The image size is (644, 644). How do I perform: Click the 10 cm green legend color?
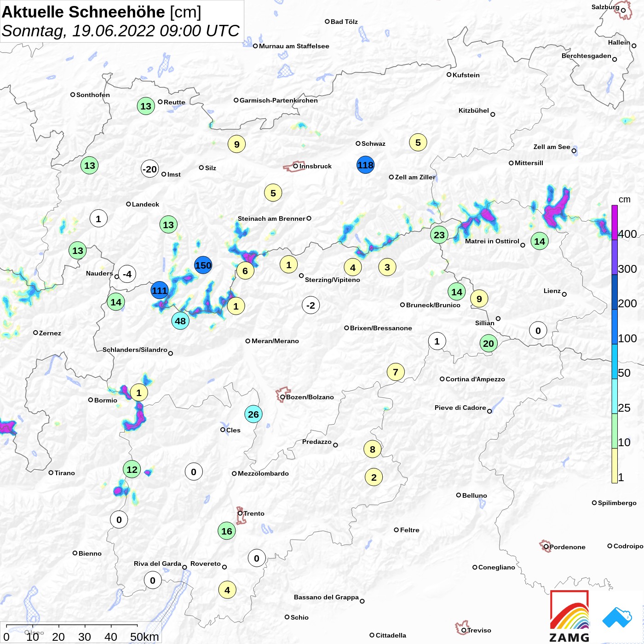615,431
